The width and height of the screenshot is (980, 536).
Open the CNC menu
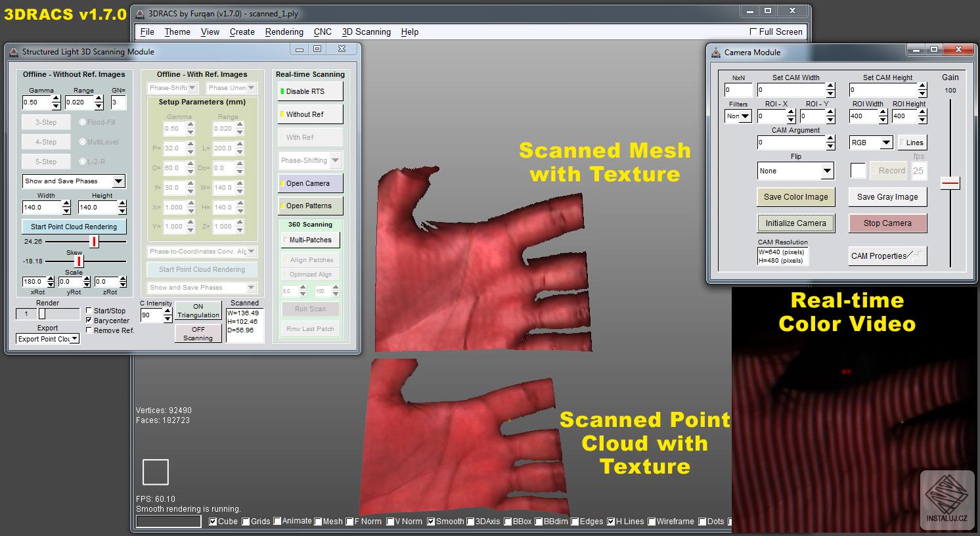click(323, 32)
